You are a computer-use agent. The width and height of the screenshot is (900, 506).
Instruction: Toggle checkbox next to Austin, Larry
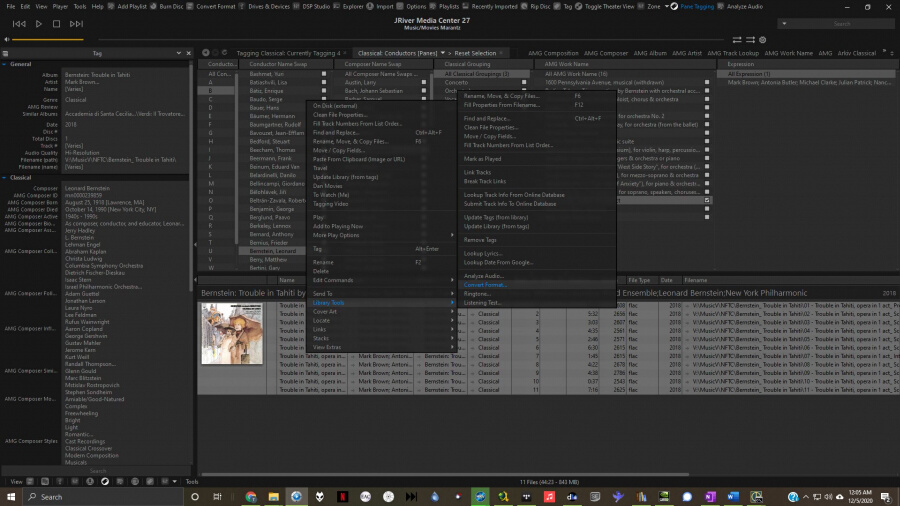click(424, 83)
